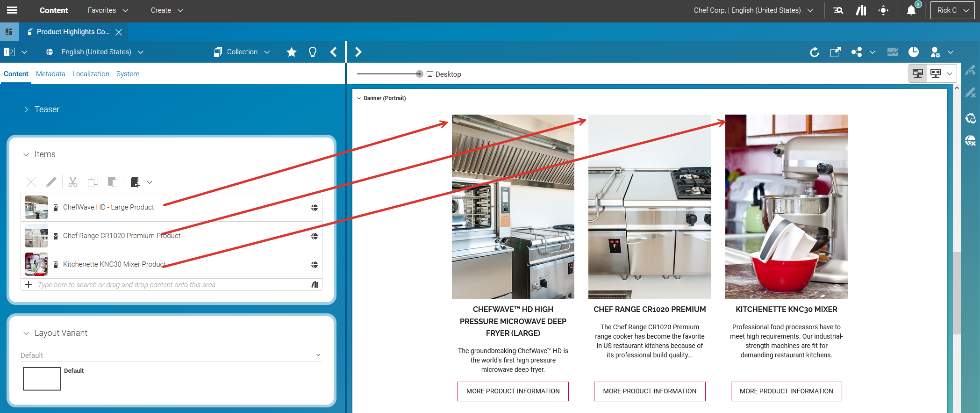Screen dimensions: 980x413
Task: Open the Favorites dropdown menu
Action: point(107,10)
